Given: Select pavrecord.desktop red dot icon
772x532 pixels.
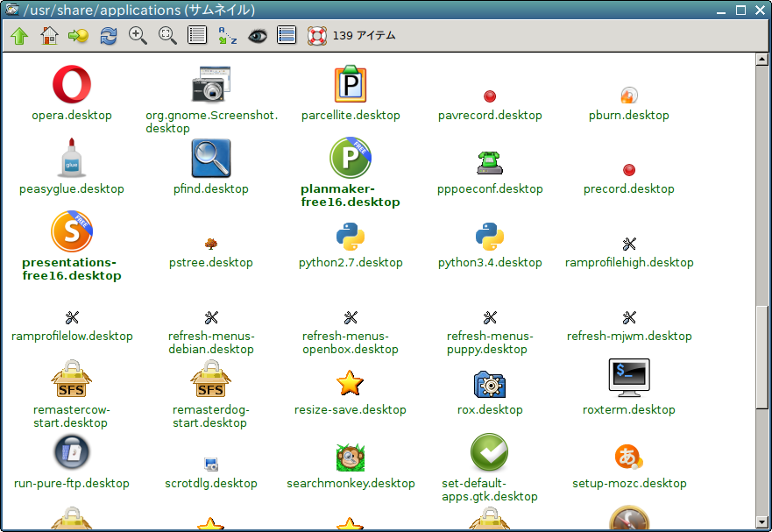Looking at the screenshot, I should [x=490, y=96].
